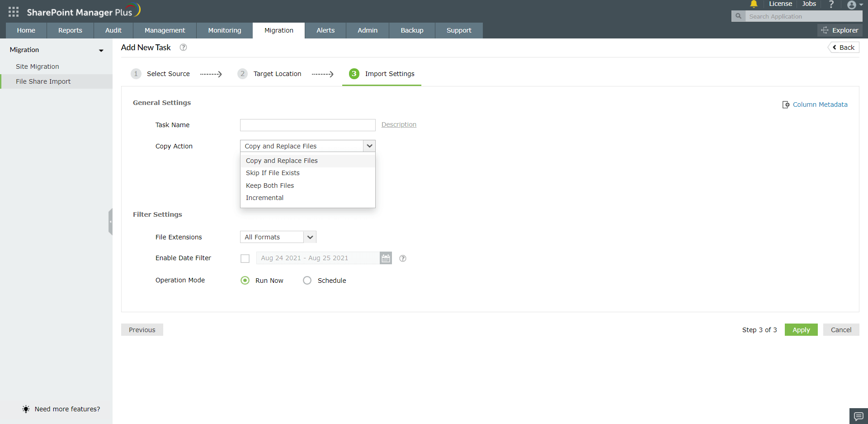Select the Run Now radio button
The width and height of the screenshot is (868, 424).
point(245,281)
